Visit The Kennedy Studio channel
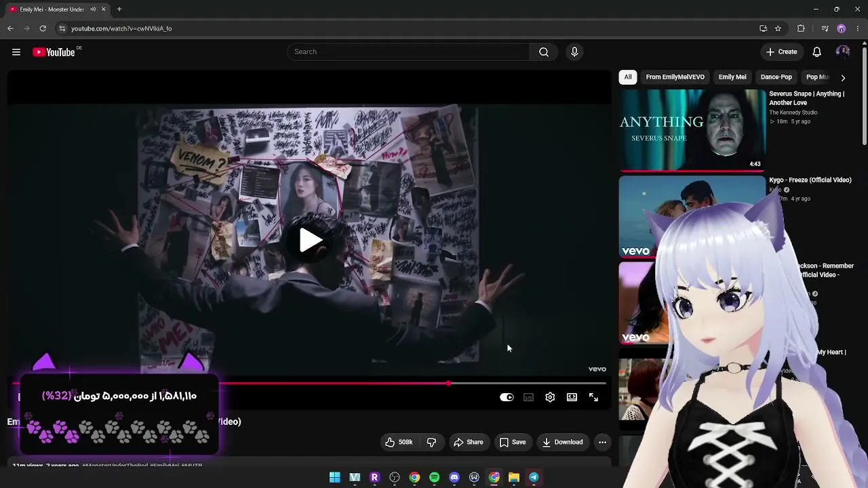 [x=793, y=113]
